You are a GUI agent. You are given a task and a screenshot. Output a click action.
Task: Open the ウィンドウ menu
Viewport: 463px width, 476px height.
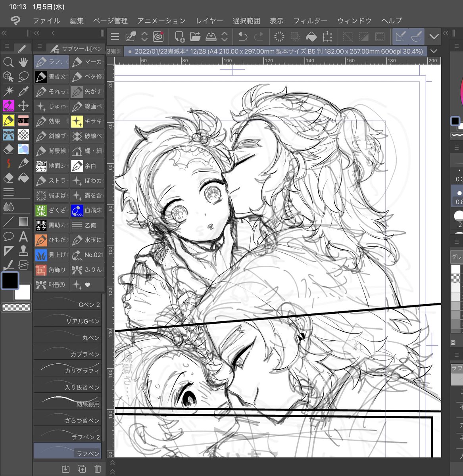pos(354,21)
